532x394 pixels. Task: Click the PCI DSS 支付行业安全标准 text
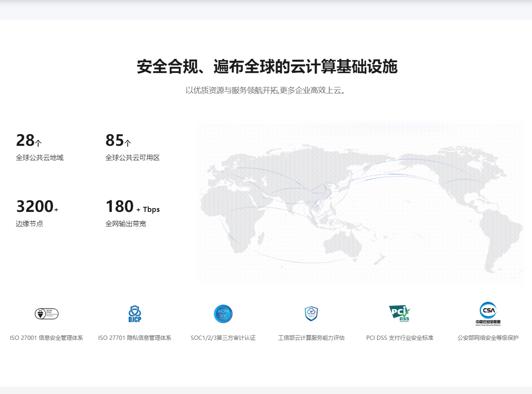click(399, 338)
